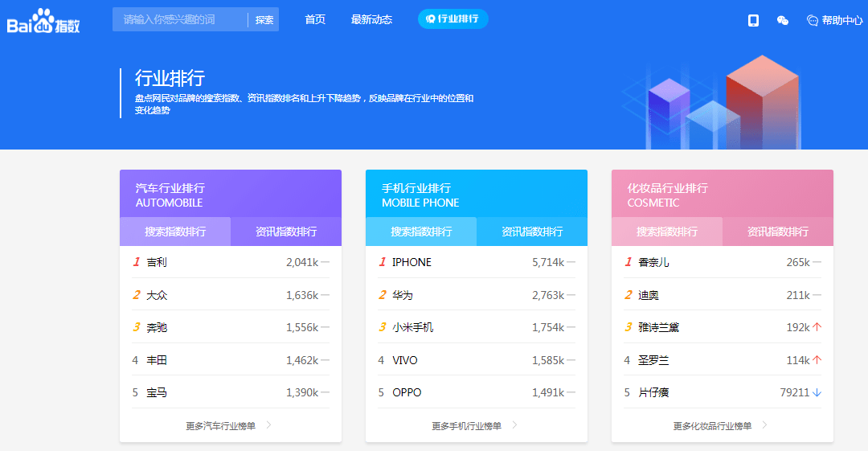Click the red up arrow beside 雅诗兰黛
The image size is (868, 451).
coord(817,327)
